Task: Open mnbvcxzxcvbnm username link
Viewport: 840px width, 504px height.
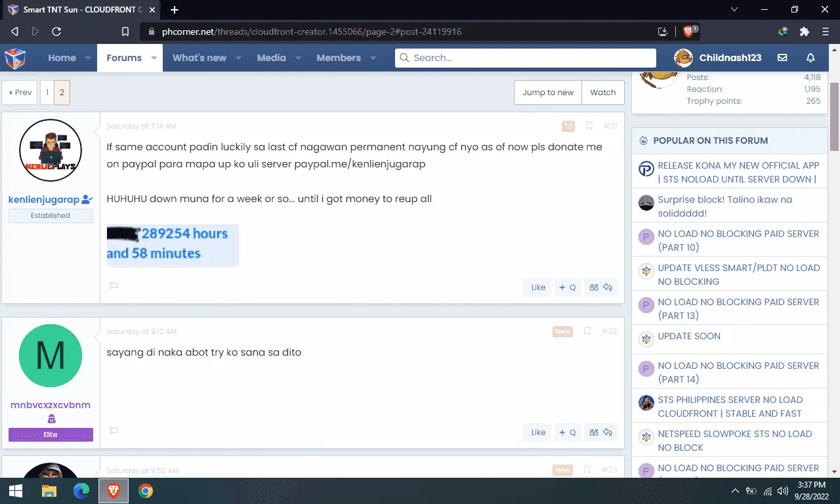Action: 51,405
